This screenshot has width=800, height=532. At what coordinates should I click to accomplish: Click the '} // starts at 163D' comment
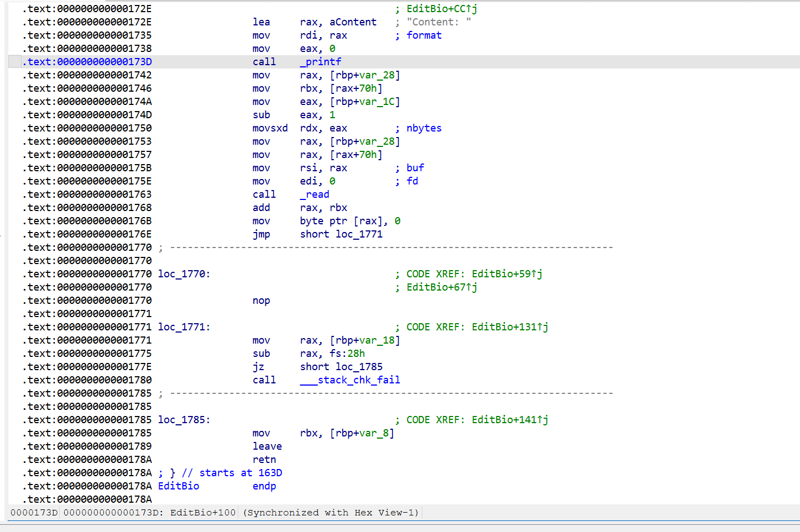coord(226,473)
